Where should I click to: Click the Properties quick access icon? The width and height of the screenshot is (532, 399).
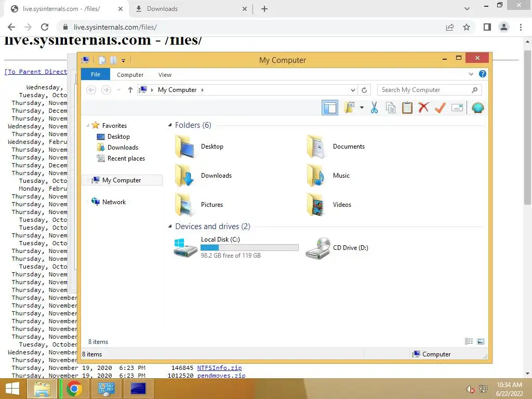[x=102, y=60]
